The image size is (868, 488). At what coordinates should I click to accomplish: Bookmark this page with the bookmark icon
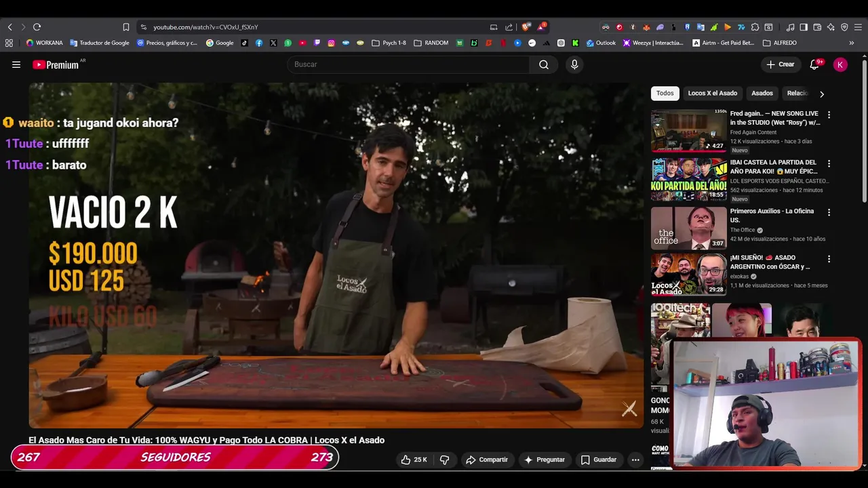[125, 27]
